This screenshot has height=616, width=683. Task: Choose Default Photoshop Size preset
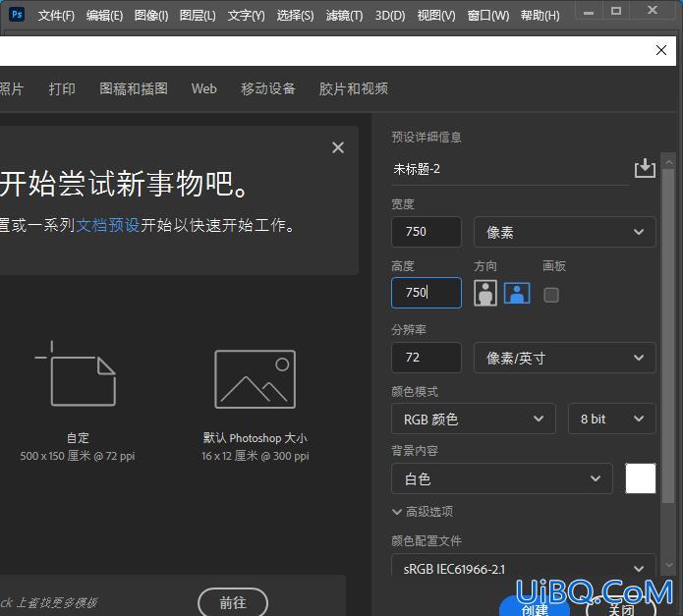[255, 406]
